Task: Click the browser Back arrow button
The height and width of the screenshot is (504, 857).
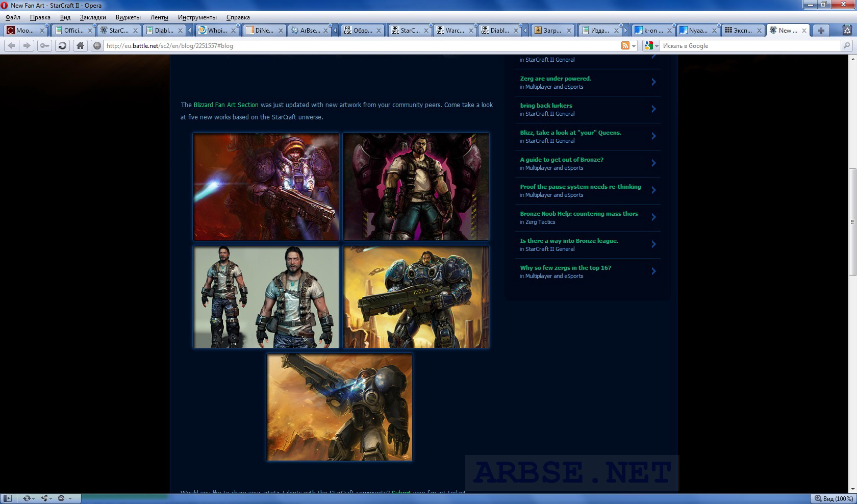Action: coord(11,46)
